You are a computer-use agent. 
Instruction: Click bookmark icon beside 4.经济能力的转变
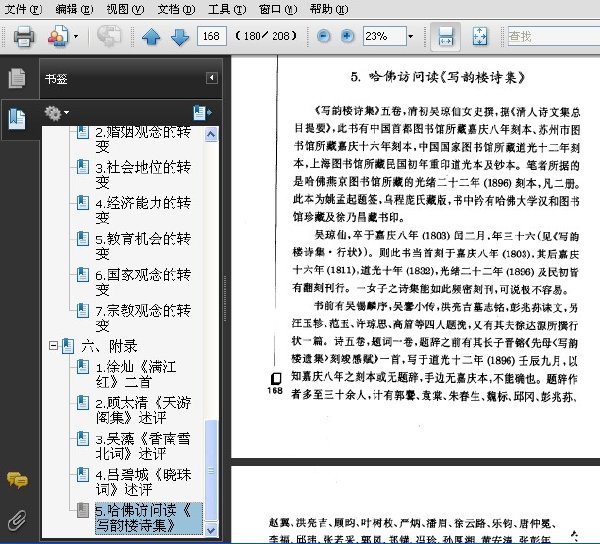[83, 203]
